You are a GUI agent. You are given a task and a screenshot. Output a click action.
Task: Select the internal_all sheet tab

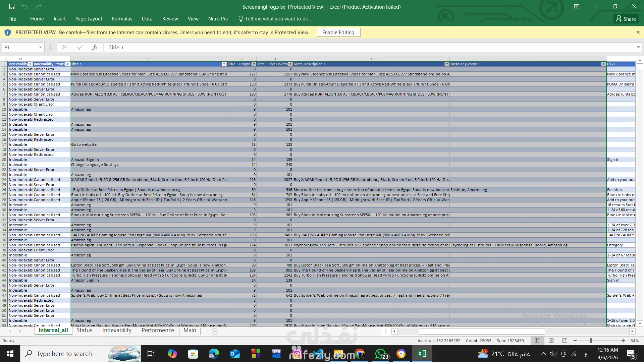pyautogui.click(x=53, y=330)
